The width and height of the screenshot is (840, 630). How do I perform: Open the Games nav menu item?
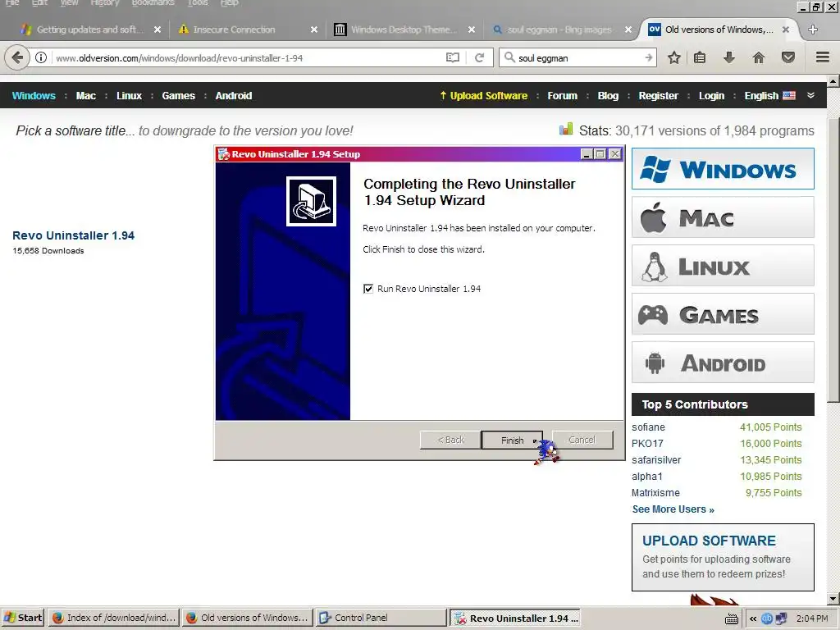coord(178,95)
